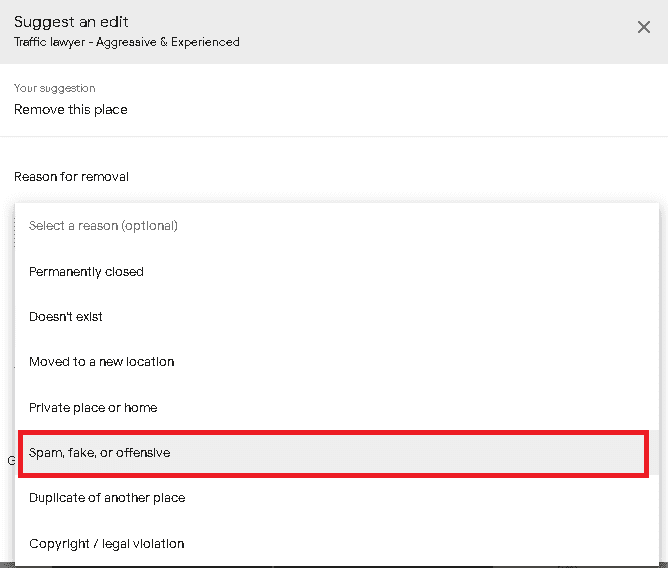Click blank space right of Reason for removal
The height and width of the screenshot is (568, 668).
400,177
